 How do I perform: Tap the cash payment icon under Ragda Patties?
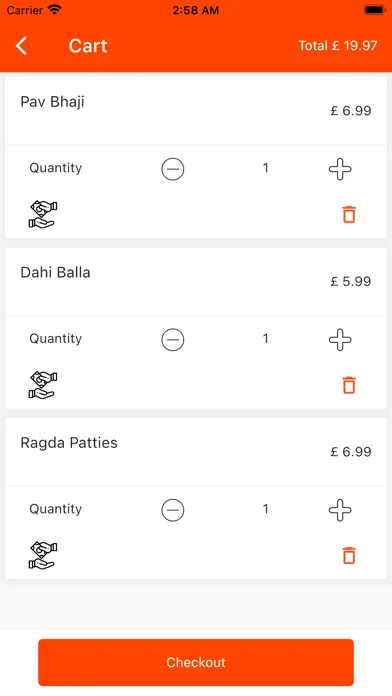coord(43,556)
